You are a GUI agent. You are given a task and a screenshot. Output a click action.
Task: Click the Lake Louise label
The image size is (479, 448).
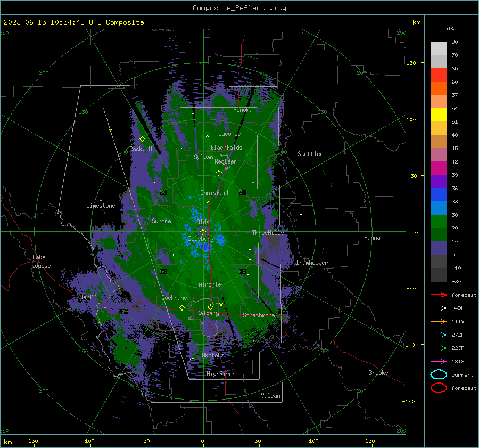click(x=42, y=262)
